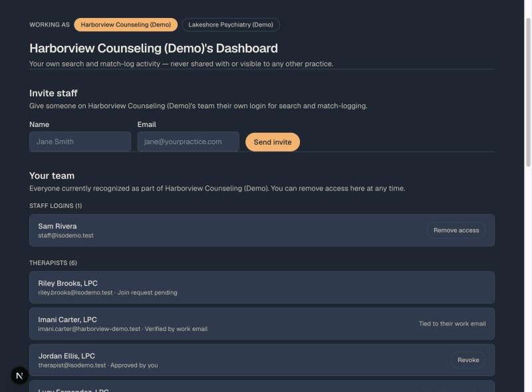The height and width of the screenshot is (392, 532).
Task: Click the STAFF LOGINS (1) label
Action: point(56,206)
